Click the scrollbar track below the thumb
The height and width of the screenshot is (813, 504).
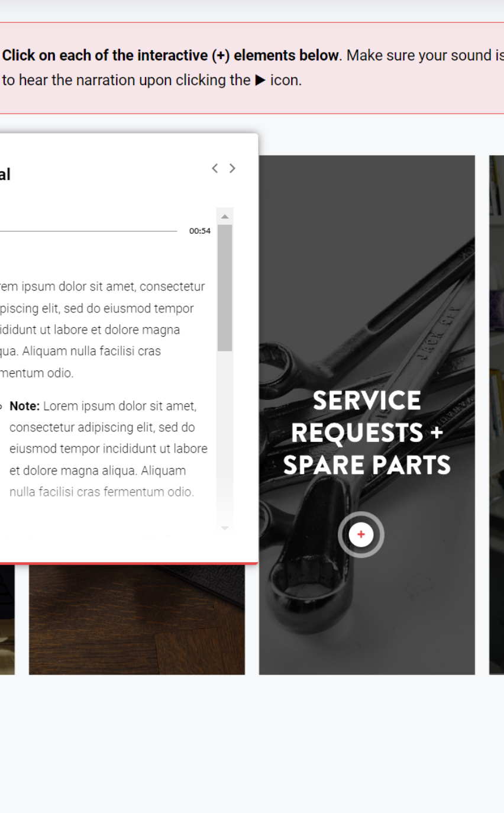coord(225,437)
